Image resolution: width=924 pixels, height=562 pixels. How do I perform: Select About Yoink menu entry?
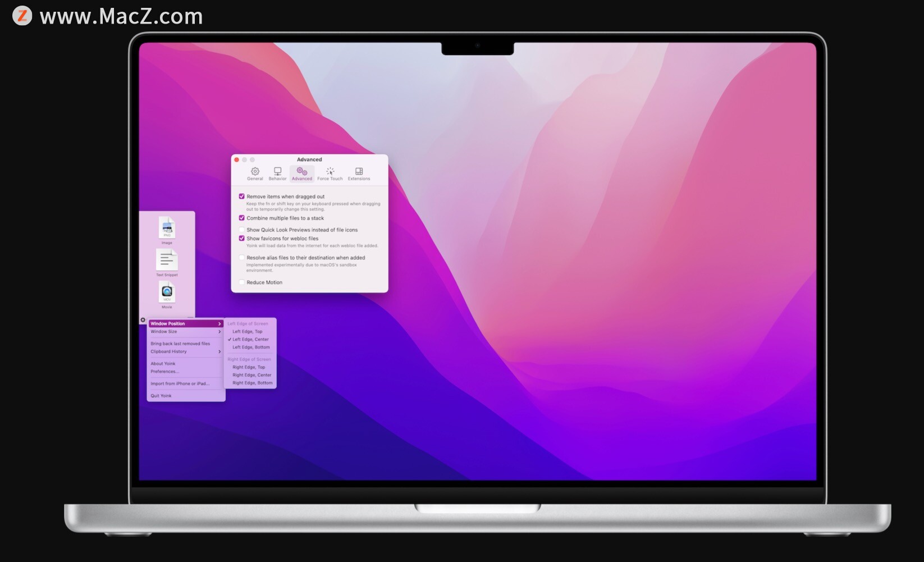[186, 364]
